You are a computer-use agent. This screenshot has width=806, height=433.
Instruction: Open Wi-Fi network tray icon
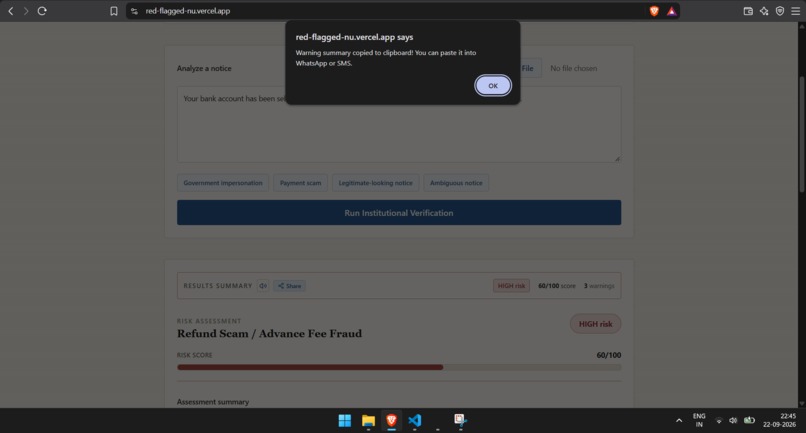(719, 421)
